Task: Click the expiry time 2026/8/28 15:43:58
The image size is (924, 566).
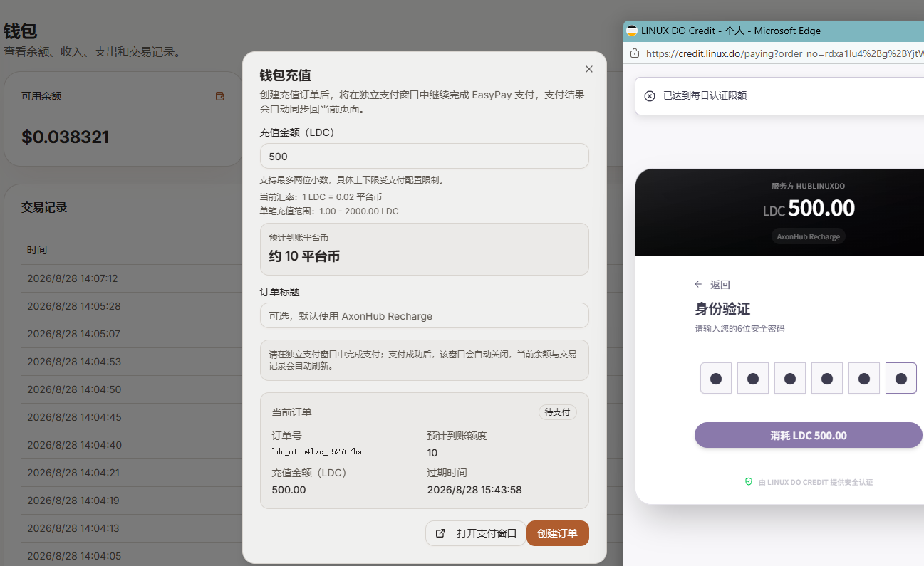Action: click(474, 490)
